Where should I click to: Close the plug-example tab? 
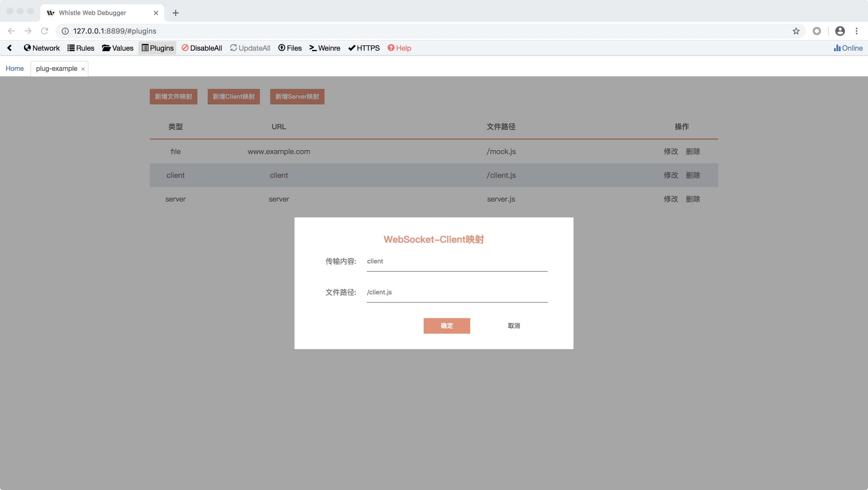point(83,69)
